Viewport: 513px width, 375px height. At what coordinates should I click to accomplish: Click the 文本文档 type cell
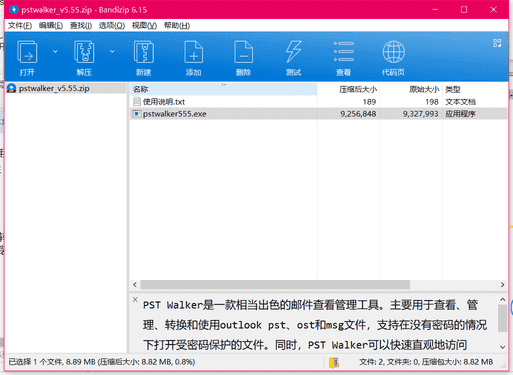[460, 102]
